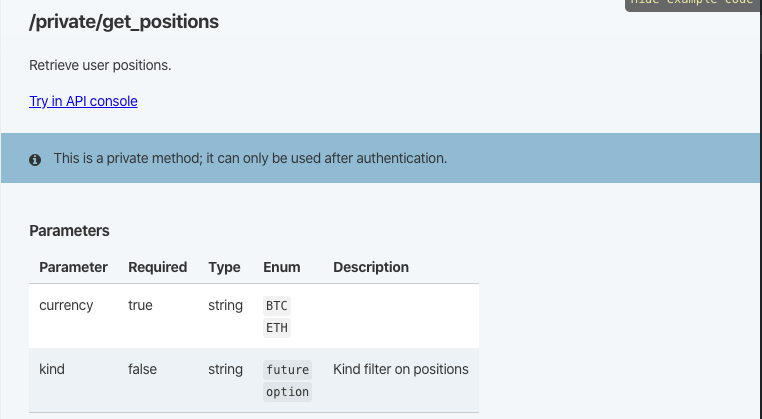Click the info icon in the blue banner
Screen dimensions: 762x419
(35, 159)
